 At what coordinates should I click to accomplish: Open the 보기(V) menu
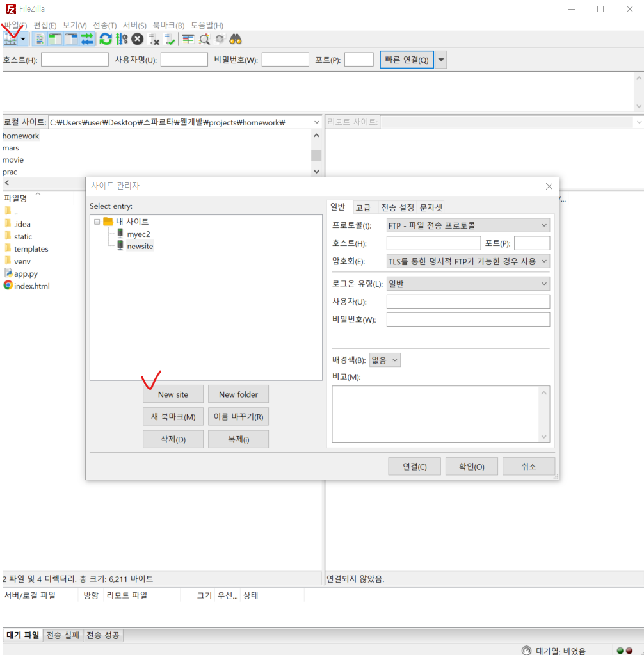[x=75, y=26]
